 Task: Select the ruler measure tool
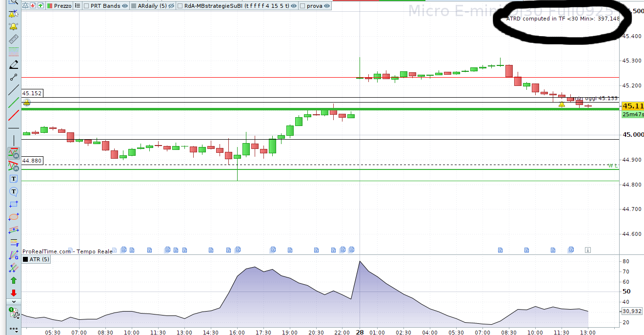coord(13,40)
